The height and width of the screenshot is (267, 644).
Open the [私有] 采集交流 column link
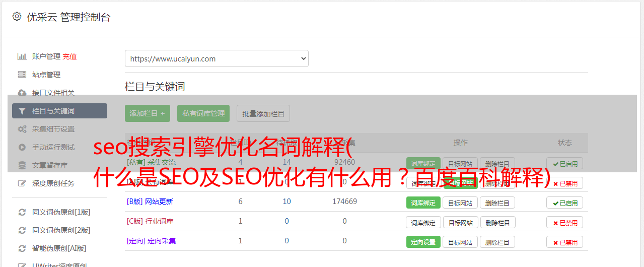click(x=152, y=162)
